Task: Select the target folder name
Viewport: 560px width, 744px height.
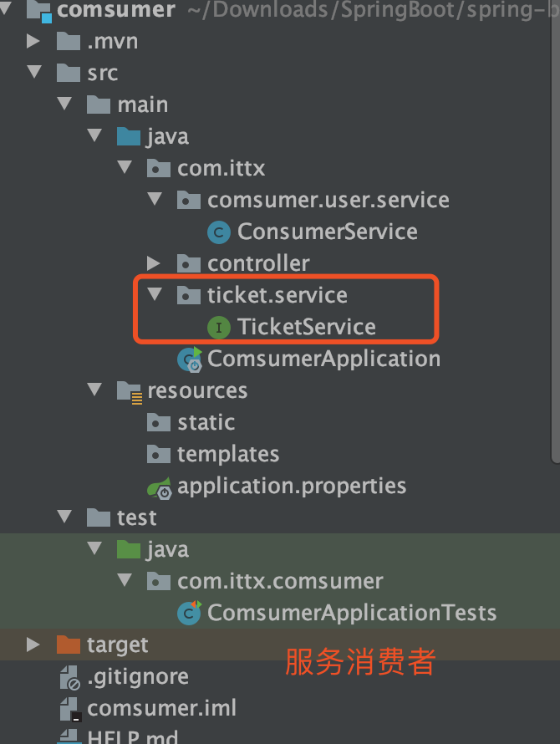Action: pos(118,646)
